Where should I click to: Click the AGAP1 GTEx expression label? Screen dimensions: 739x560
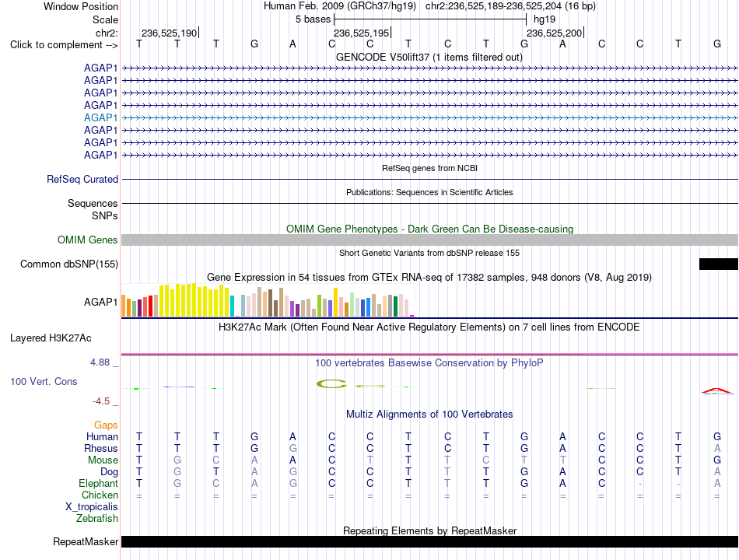[x=101, y=302]
